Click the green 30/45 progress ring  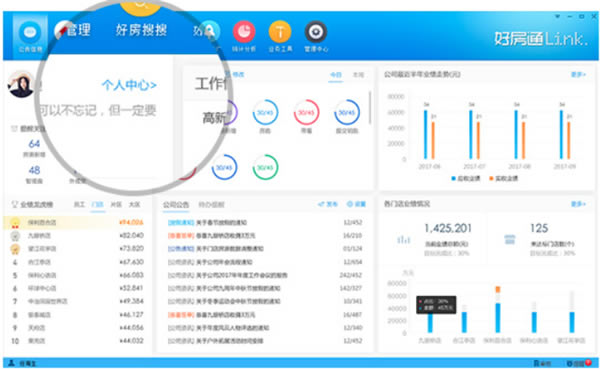coord(265,167)
